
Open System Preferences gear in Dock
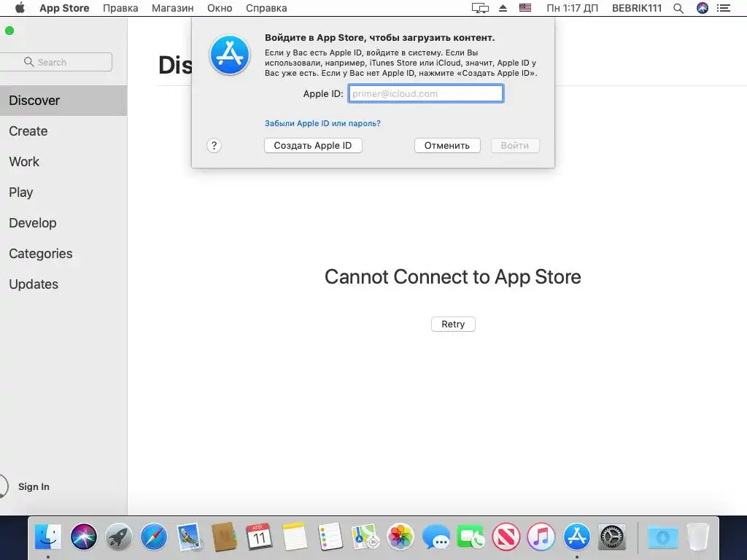click(x=612, y=537)
